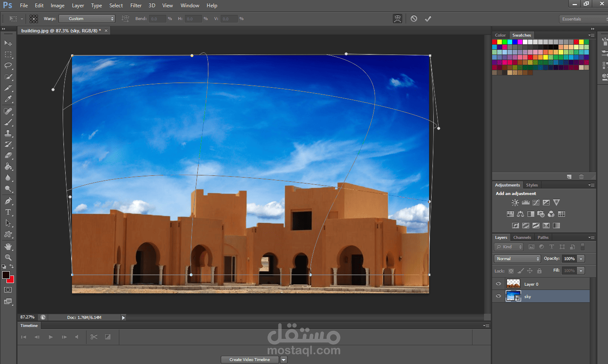Select the Eyedropper tool
Viewport: 608px width, 364px height.
(8, 99)
